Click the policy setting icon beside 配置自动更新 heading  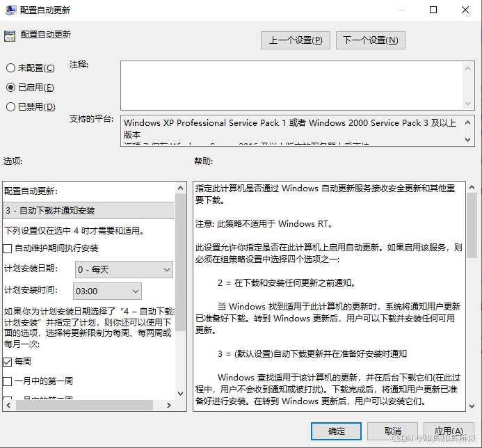[10, 36]
